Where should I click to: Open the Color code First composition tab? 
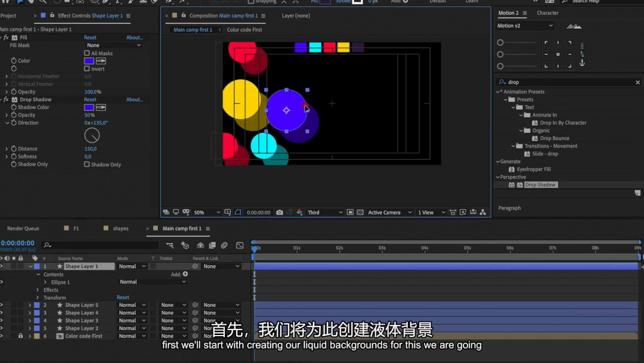coord(244,30)
